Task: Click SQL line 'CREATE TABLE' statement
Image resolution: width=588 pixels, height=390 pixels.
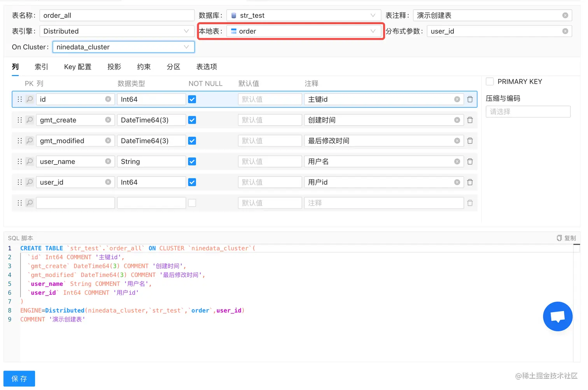Action: 138,248
